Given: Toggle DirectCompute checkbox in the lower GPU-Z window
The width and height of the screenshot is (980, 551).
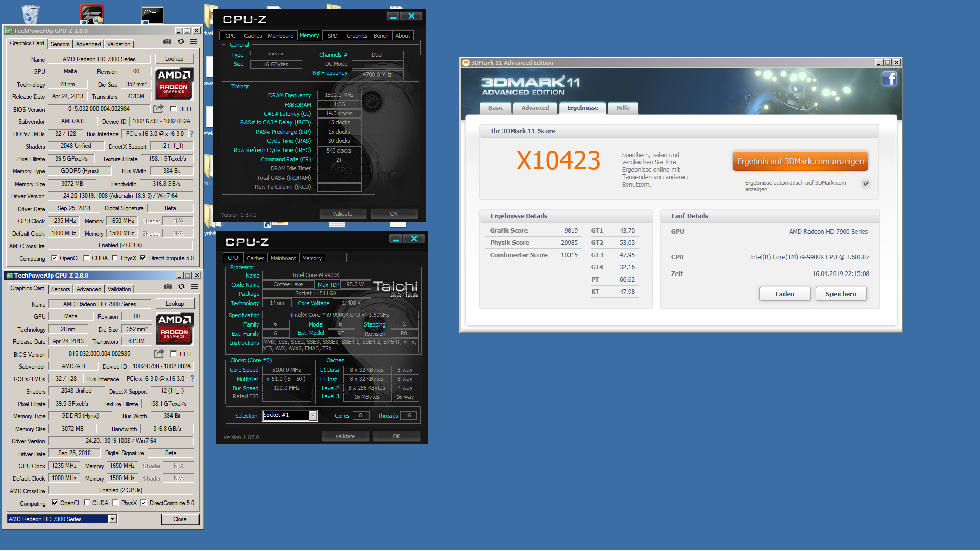Looking at the screenshot, I should coord(143,503).
